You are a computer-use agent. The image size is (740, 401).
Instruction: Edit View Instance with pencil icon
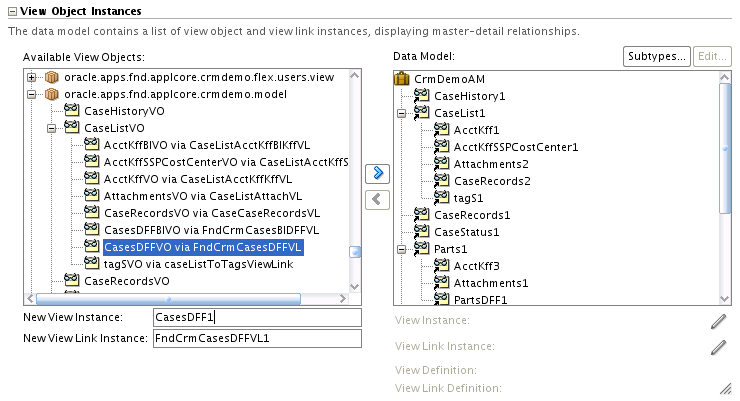coord(719,321)
